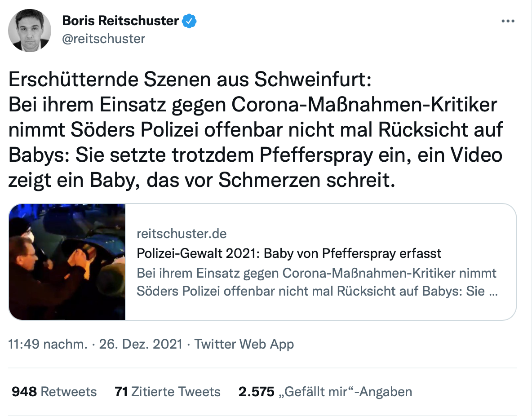
Task: Click the 26. Dez. 2021 date
Action: coord(141,344)
